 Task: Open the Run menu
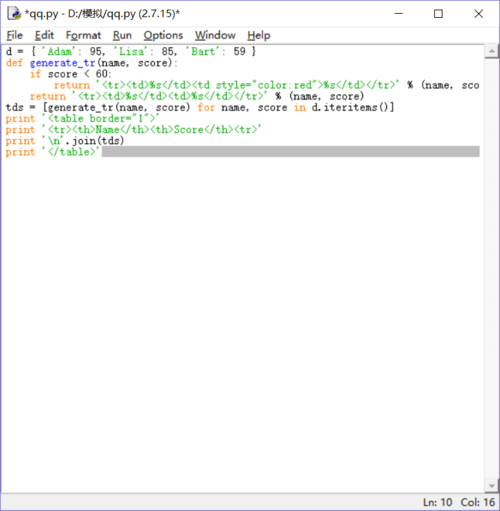122,35
